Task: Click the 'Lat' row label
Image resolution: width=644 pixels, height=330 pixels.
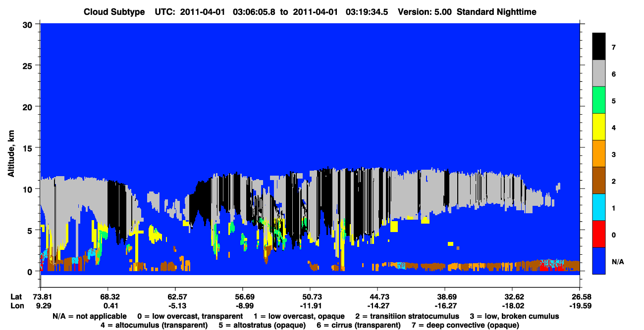Action: tap(16, 297)
